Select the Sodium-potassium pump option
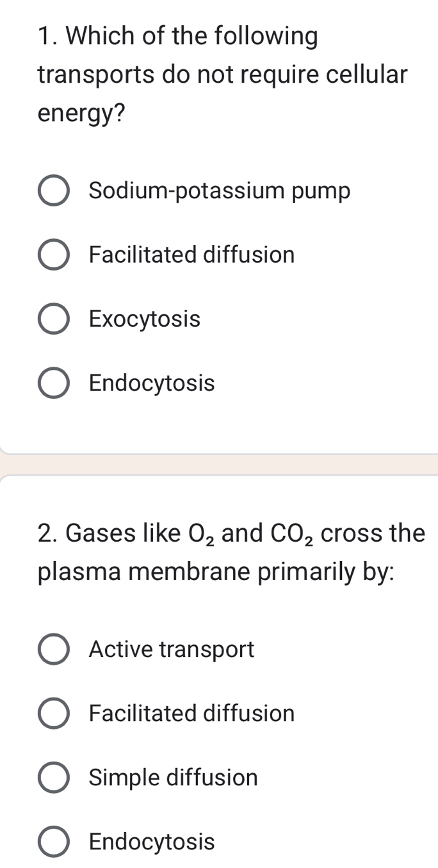The width and height of the screenshot is (438, 868). click(54, 190)
